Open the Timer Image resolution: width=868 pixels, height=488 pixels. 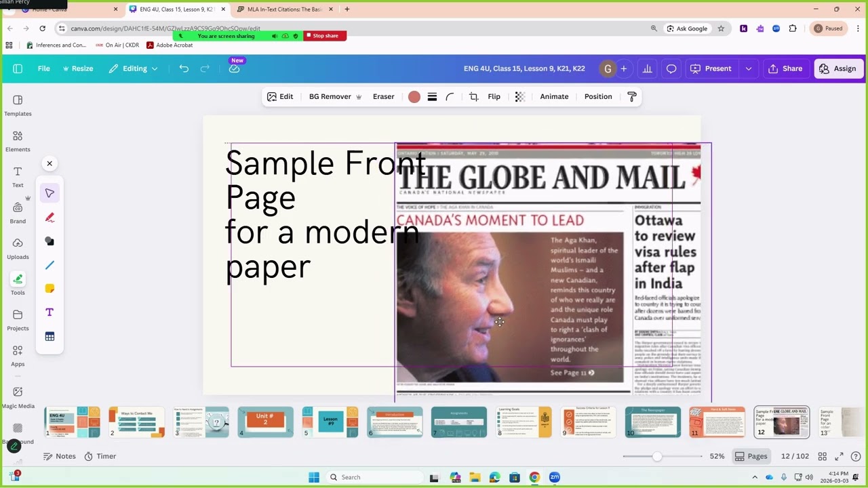click(x=100, y=456)
